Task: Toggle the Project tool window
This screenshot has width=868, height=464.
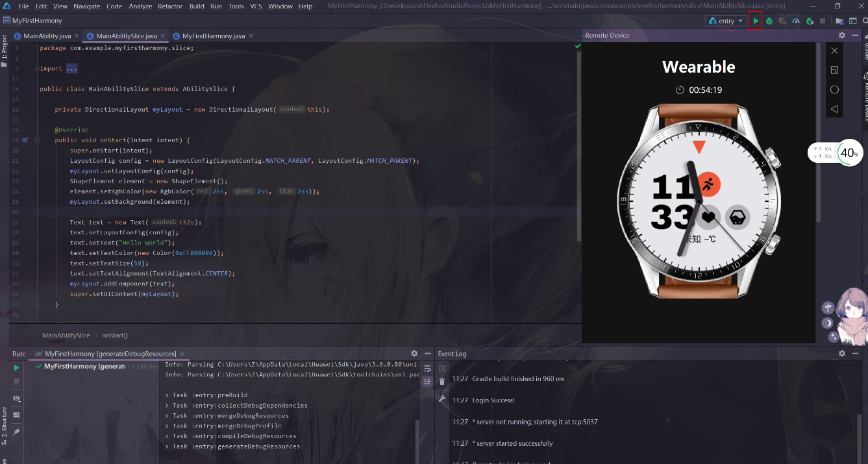Action: pos(4,51)
